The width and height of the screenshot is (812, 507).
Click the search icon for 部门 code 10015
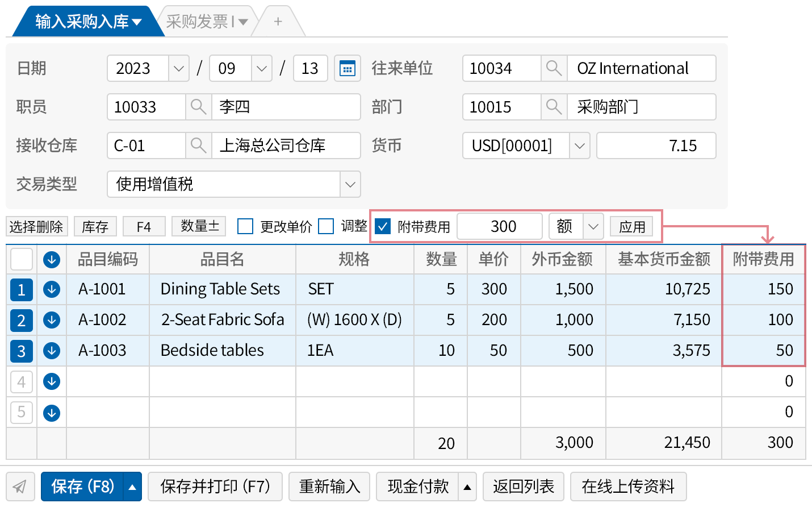coord(554,107)
